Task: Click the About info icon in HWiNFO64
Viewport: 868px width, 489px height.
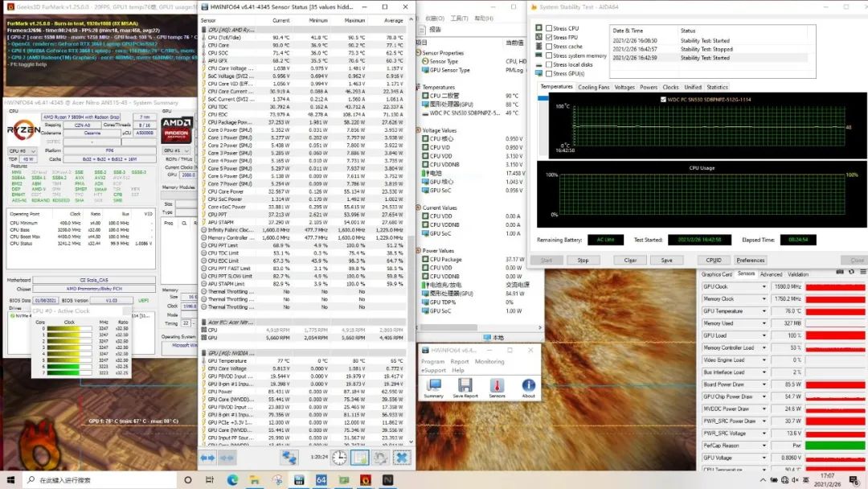Action: [x=528, y=386]
